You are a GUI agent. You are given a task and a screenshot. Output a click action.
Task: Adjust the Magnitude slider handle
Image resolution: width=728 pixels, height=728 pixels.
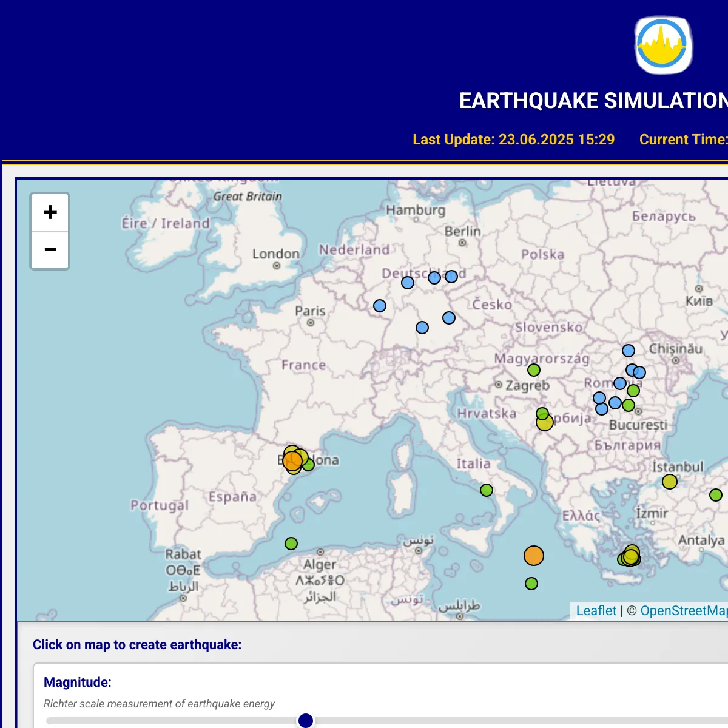[x=306, y=720]
